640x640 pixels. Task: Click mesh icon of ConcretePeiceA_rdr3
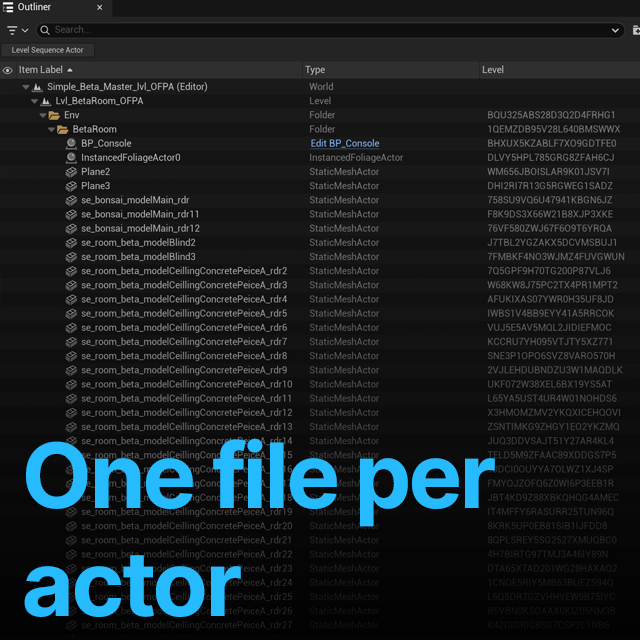(x=71, y=285)
